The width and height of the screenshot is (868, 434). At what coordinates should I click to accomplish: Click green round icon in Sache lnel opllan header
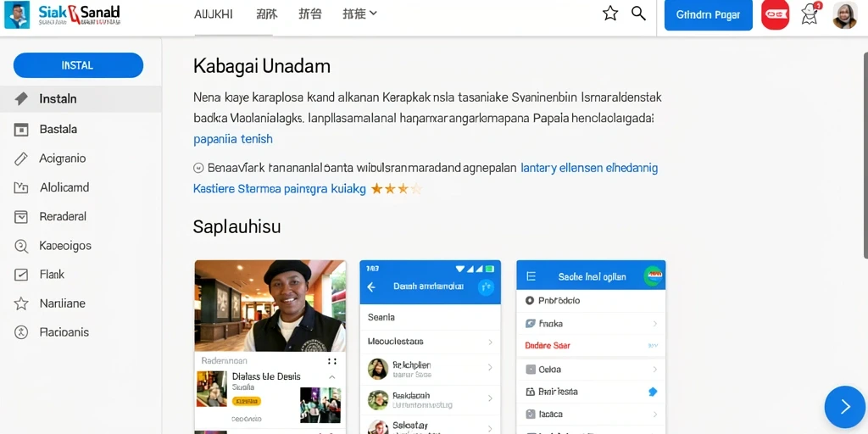point(654,275)
